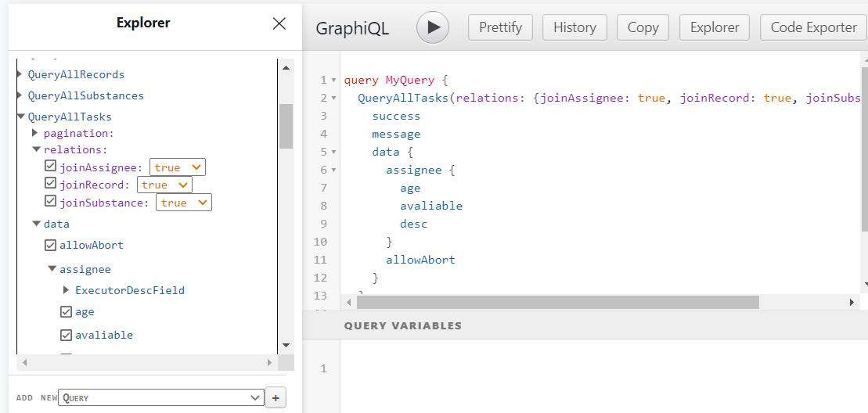Click Explorer horizontal scroll right arrow

269,363
